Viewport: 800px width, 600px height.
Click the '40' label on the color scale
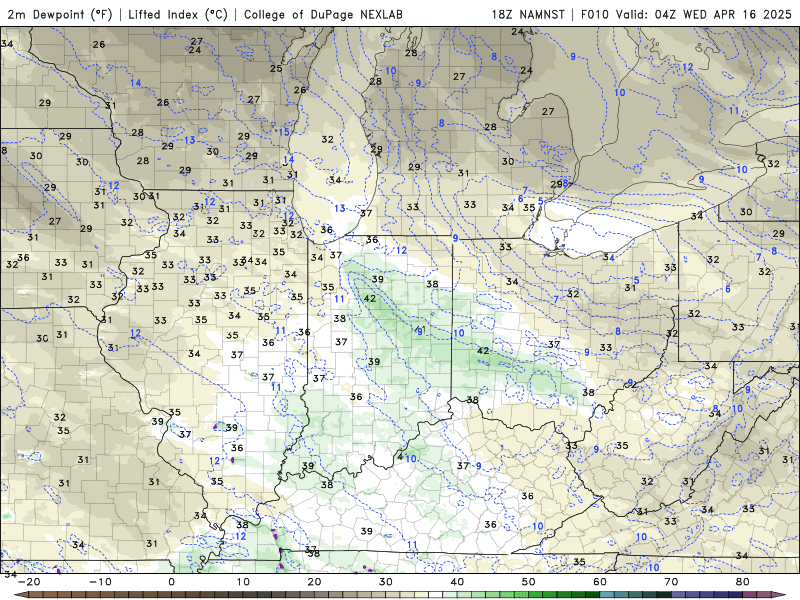pyautogui.click(x=457, y=582)
